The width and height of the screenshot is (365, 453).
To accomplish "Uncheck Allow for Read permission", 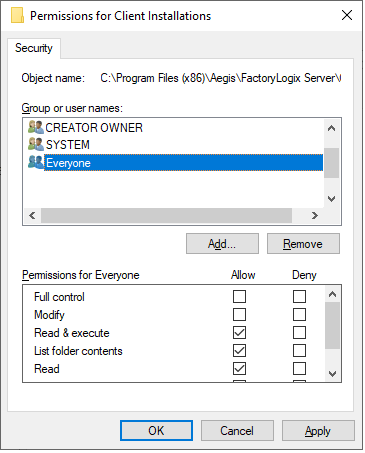I will coord(239,368).
